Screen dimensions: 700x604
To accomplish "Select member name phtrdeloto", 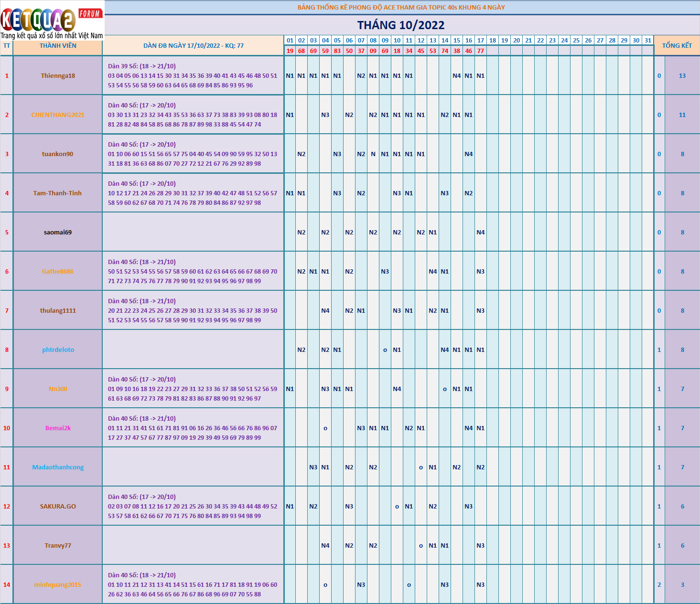I will click(x=58, y=350).
